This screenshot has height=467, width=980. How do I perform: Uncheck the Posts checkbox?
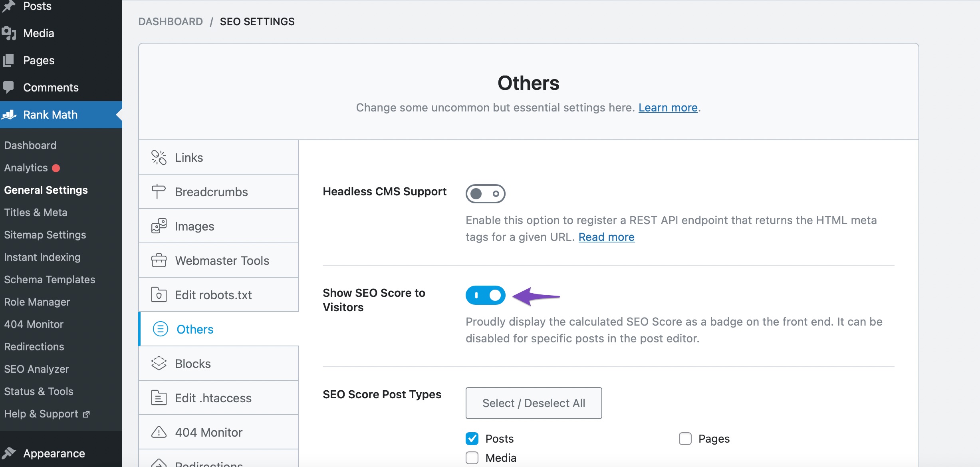(x=472, y=439)
